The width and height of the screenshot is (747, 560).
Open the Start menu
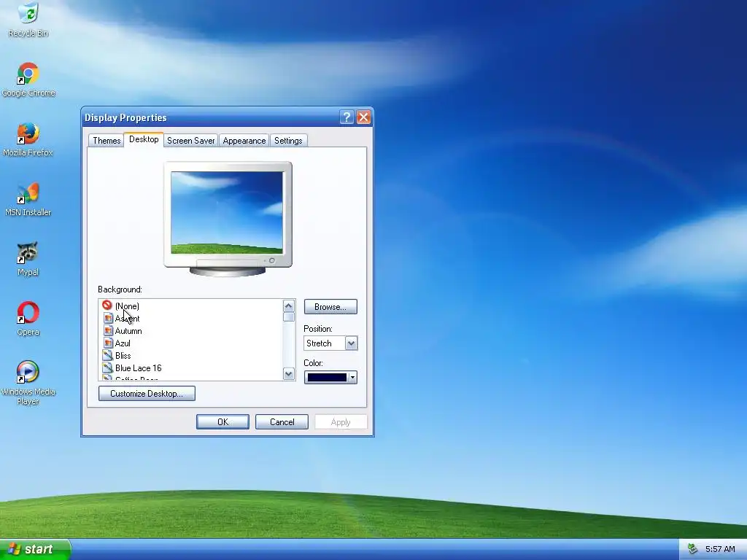point(35,549)
